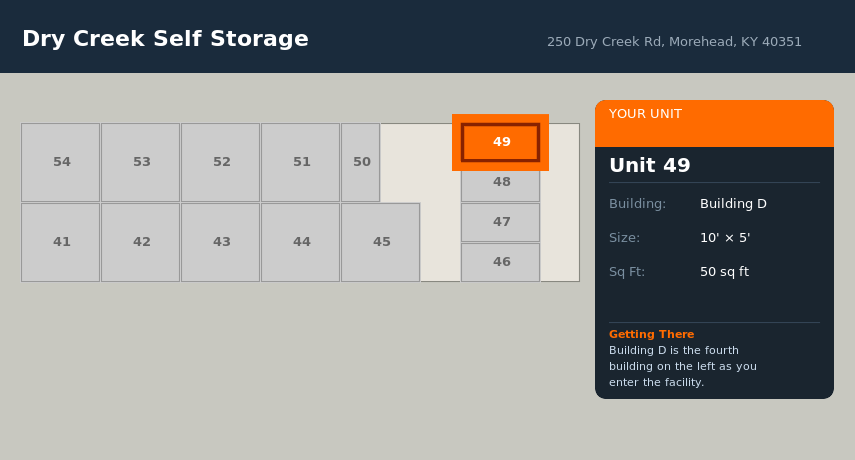Click unit 53 on the map
The height and width of the screenshot is (460, 855).
click(140, 162)
